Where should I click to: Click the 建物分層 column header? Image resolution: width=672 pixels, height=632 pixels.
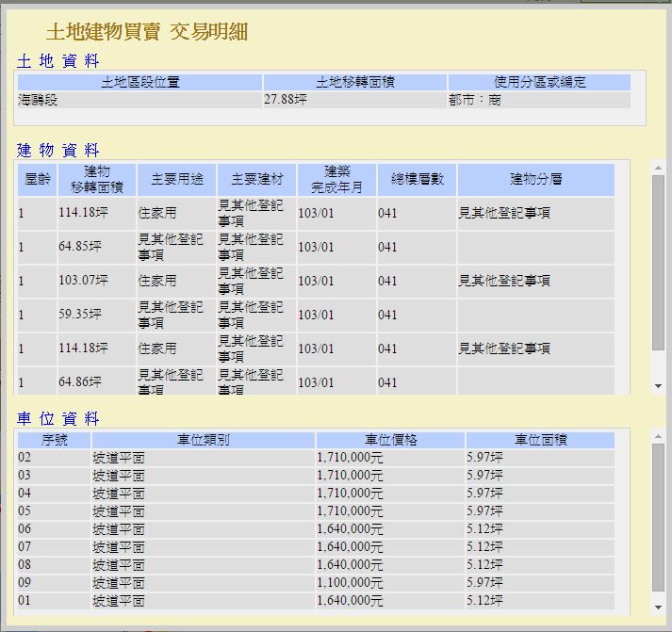(x=536, y=179)
